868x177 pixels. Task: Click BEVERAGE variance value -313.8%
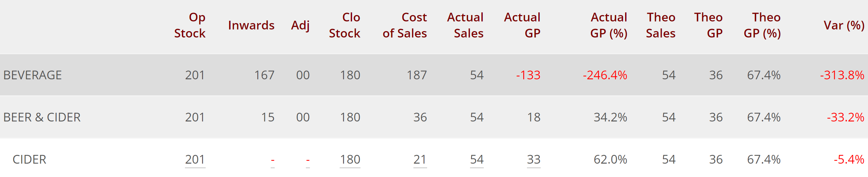pos(842,75)
